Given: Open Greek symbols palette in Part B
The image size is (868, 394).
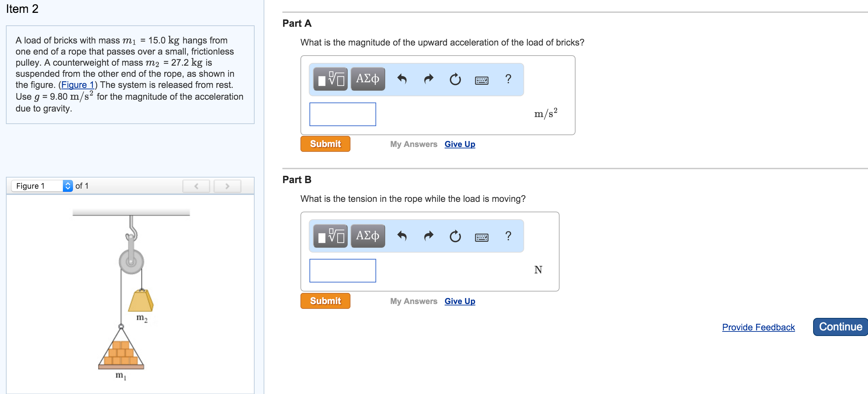Looking at the screenshot, I should click(x=368, y=236).
